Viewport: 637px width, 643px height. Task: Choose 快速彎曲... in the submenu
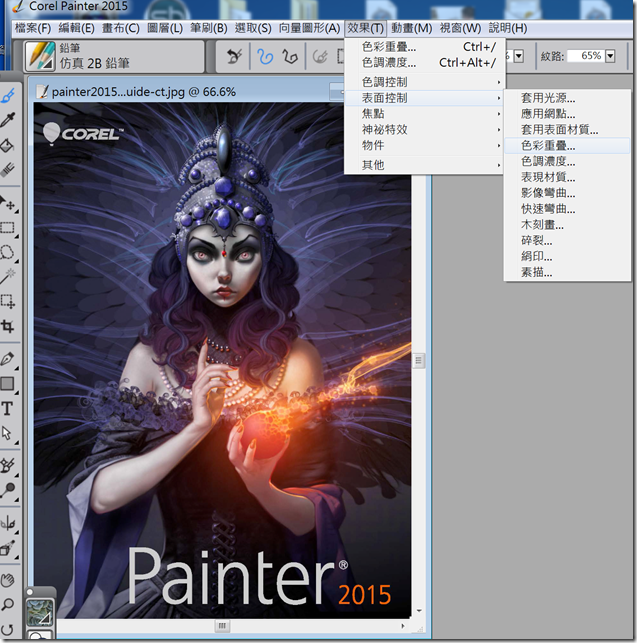coord(567,209)
